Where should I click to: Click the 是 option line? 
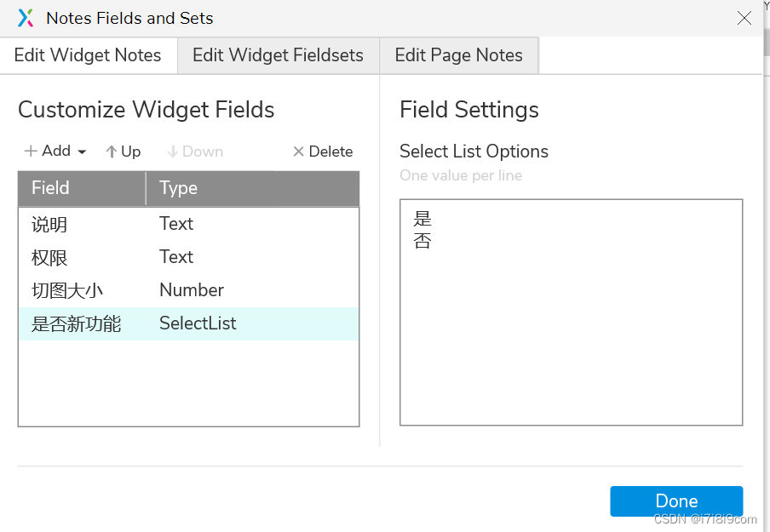point(422,219)
